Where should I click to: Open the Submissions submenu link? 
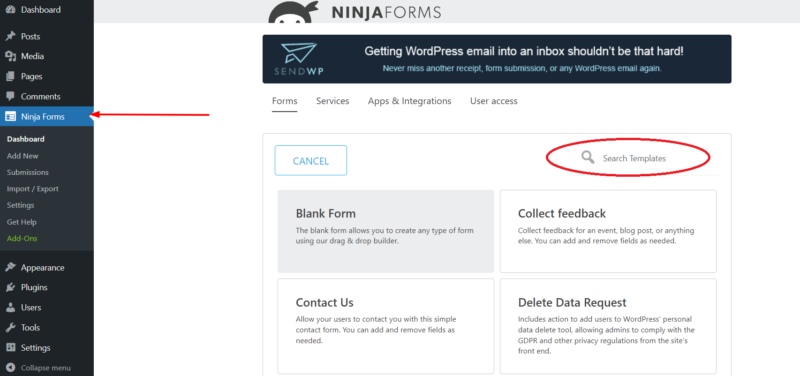click(28, 172)
